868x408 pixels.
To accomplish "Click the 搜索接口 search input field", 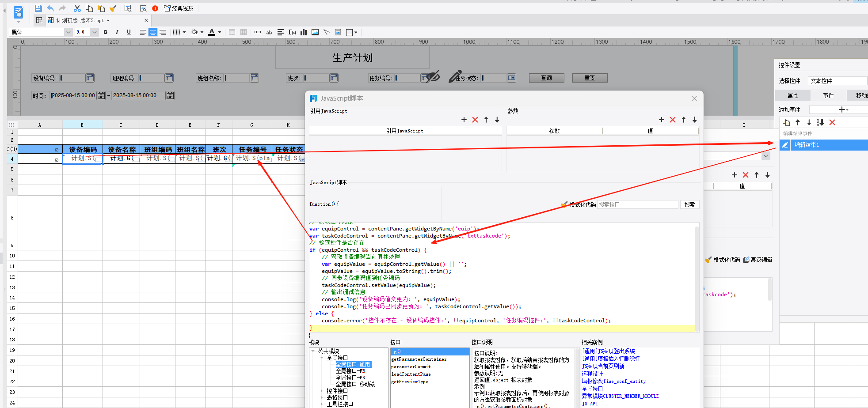I will 637,204.
